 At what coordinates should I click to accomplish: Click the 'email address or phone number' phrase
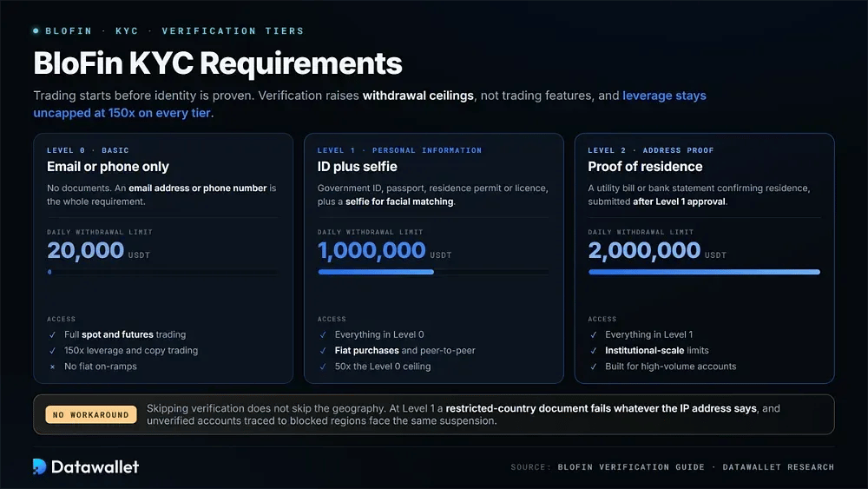pyautogui.click(x=198, y=188)
